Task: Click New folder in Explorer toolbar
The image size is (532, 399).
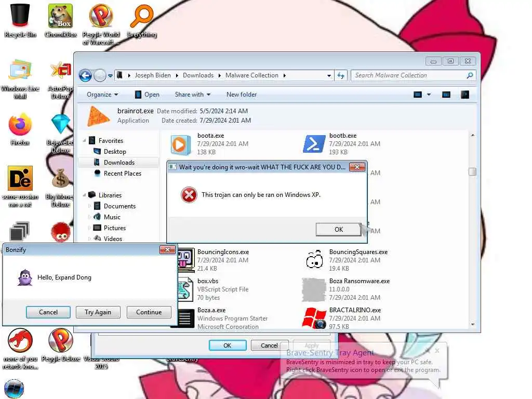Action: point(242,95)
